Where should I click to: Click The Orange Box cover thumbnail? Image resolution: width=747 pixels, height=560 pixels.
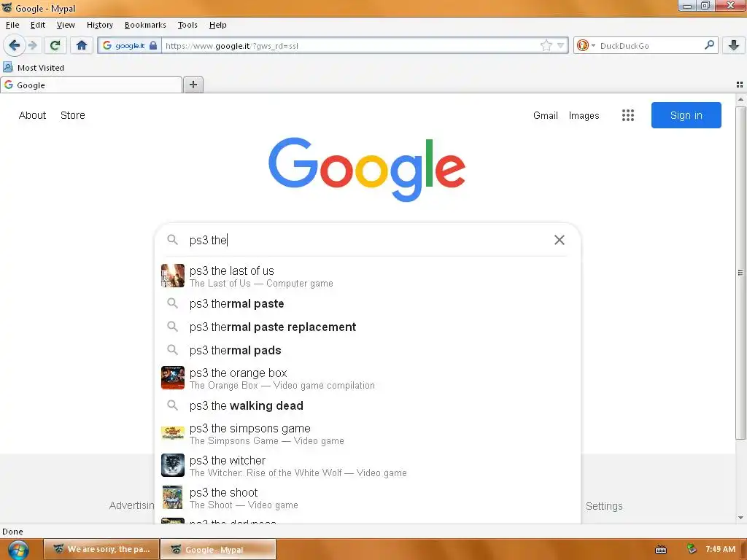[172, 378]
